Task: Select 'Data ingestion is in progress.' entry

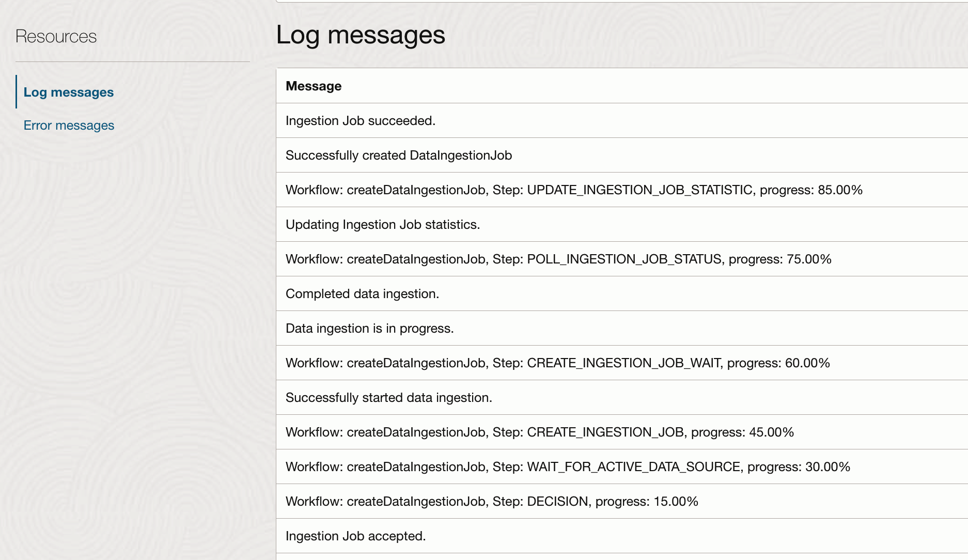Action: pyautogui.click(x=369, y=329)
